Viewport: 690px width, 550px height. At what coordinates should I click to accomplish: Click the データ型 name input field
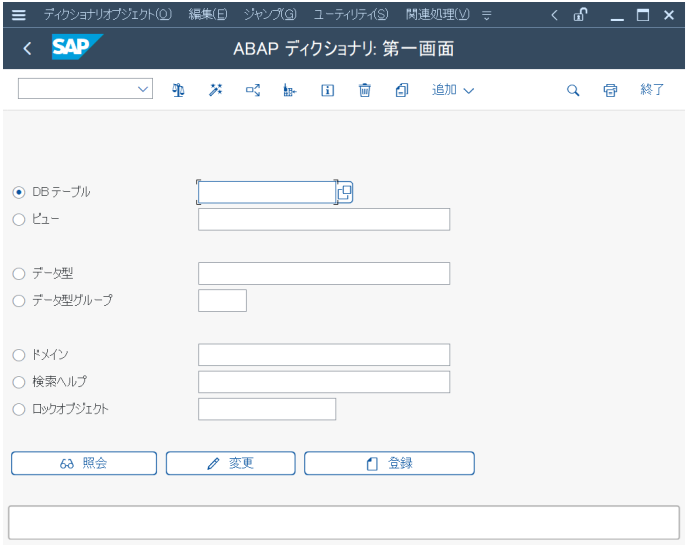tap(324, 274)
